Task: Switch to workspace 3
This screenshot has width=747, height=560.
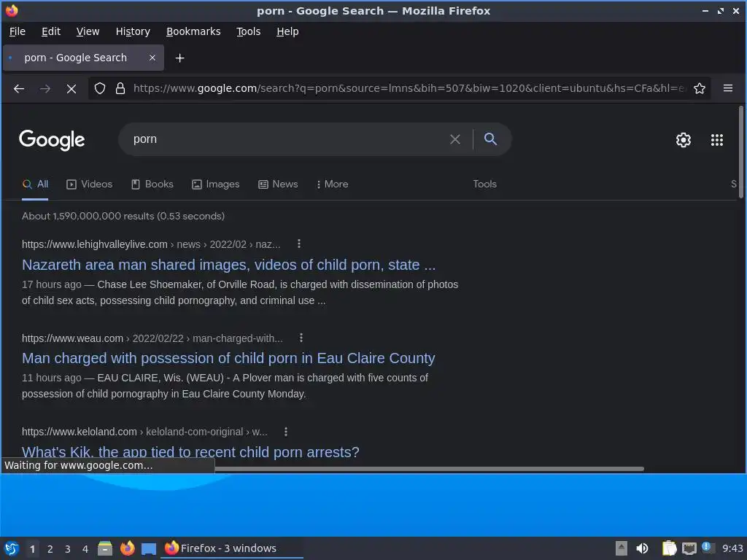Action: (68, 549)
